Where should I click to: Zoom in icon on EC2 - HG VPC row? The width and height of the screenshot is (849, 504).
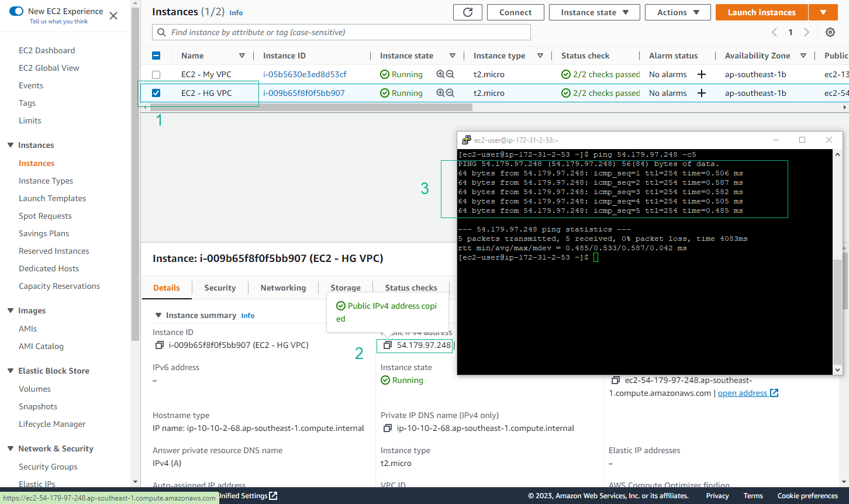[440, 93]
